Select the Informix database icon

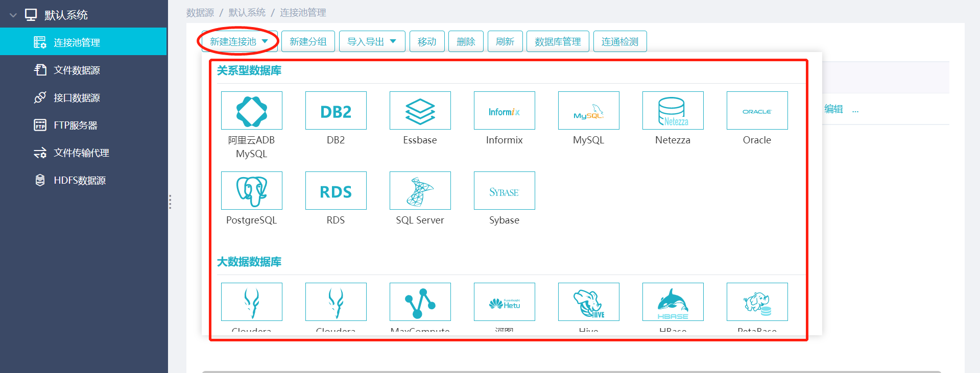click(505, 111)
